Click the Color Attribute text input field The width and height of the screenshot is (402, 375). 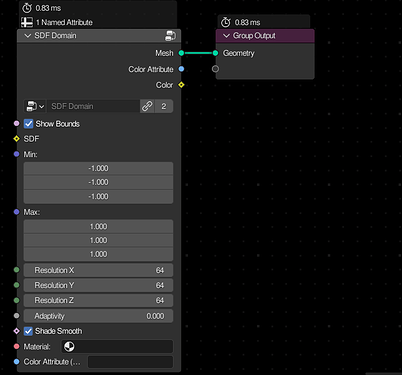point(130,362)
